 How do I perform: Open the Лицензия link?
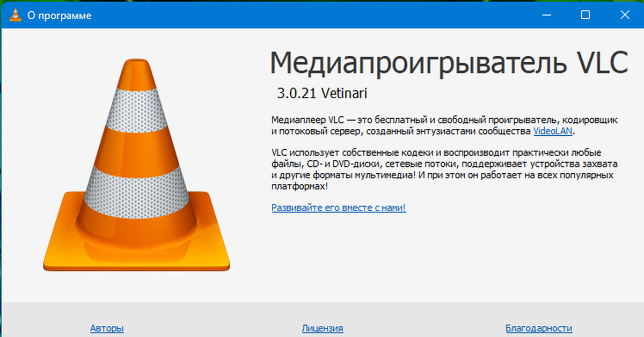323,328
